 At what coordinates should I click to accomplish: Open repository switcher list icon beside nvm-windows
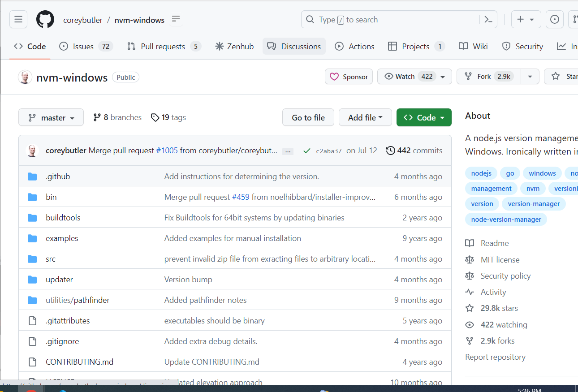(176, 19)
